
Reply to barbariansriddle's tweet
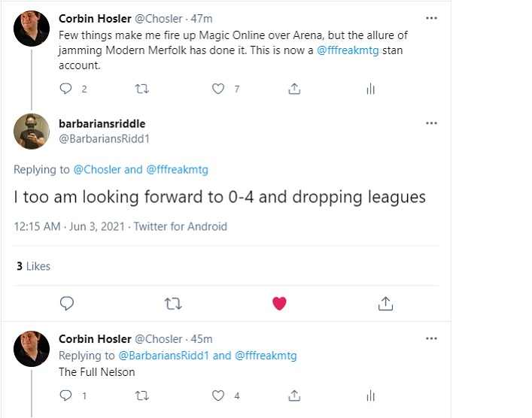click(x=66, y=304)
